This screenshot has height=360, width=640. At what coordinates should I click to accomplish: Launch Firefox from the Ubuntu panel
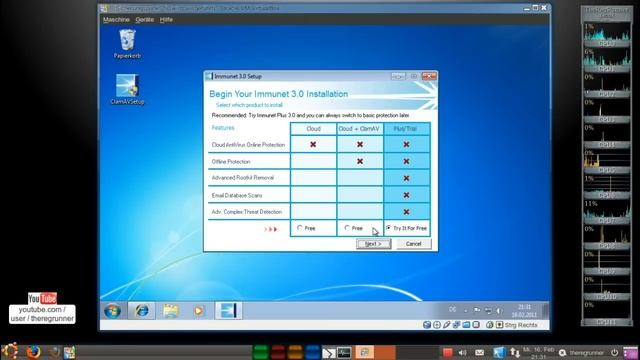tap(33, 351)
